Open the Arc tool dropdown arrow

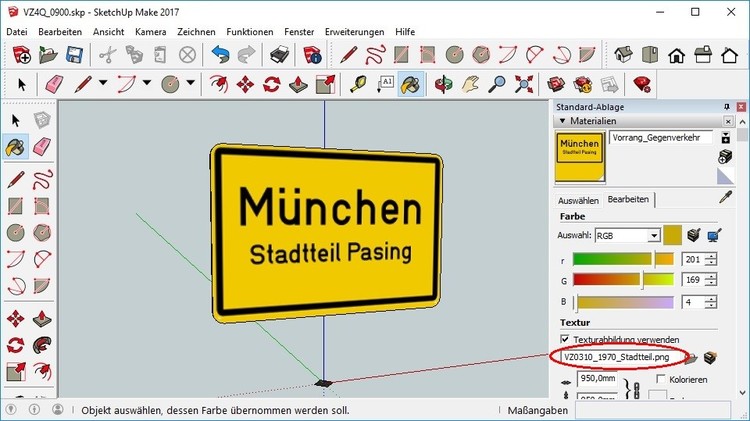(x=147, y=83)
